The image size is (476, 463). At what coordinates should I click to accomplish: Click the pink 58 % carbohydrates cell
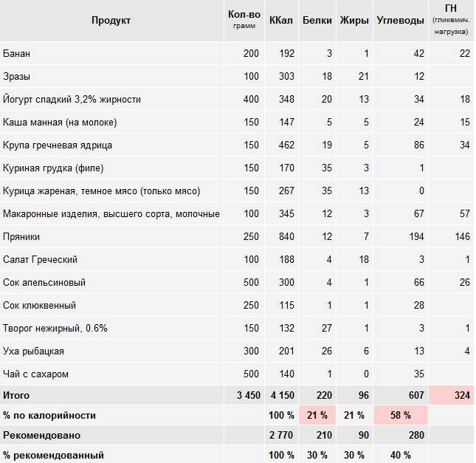[401, 415]
